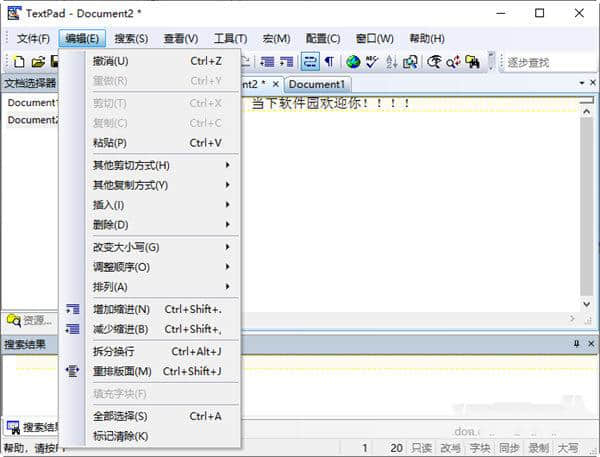Click the globe web browser icon
The height and width of the screenshot is (457, 600).
point(353,62)
